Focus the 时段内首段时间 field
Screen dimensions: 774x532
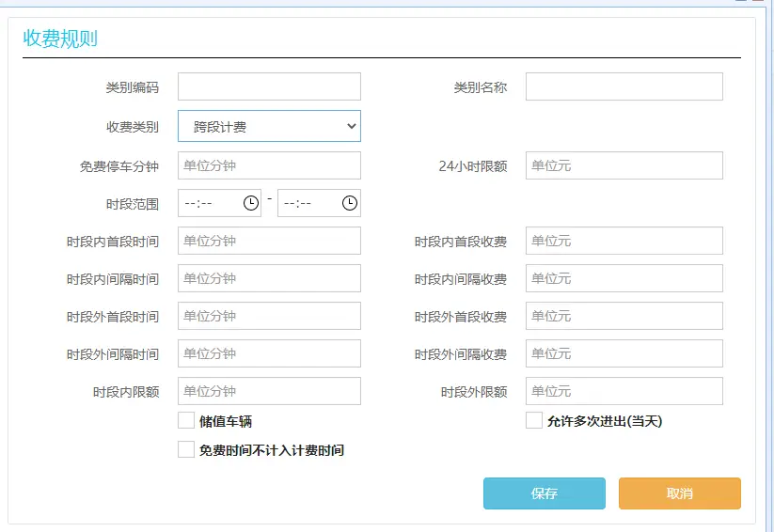(269, 241)
